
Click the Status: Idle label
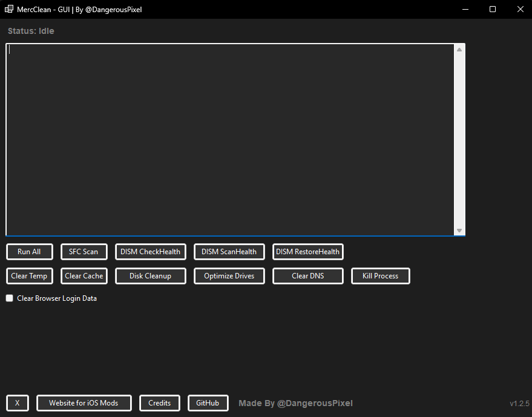[30, 31]
